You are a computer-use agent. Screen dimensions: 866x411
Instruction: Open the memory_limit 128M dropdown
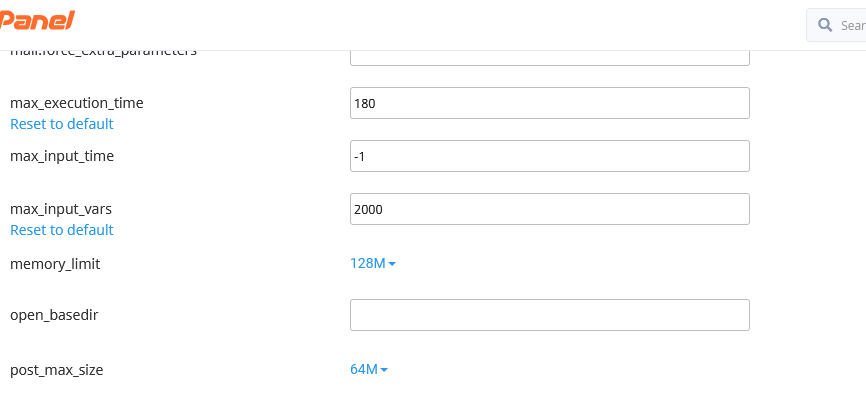[x=368, y=263]
